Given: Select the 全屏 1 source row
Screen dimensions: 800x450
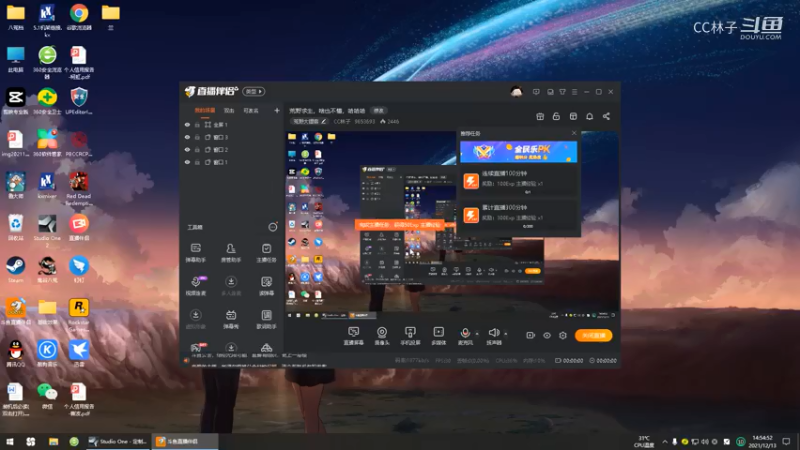Looking at the screenshot, I should (x=232, y=124).
